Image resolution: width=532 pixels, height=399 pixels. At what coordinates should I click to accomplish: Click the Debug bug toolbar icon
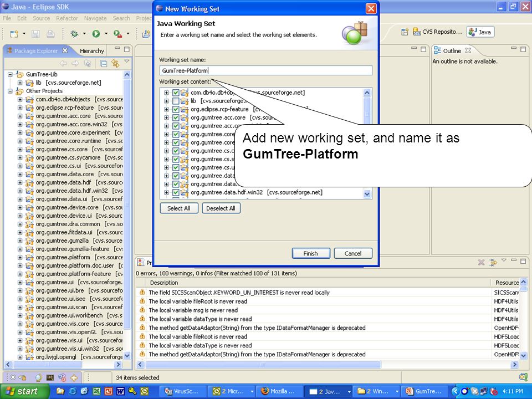coord(74,34)
